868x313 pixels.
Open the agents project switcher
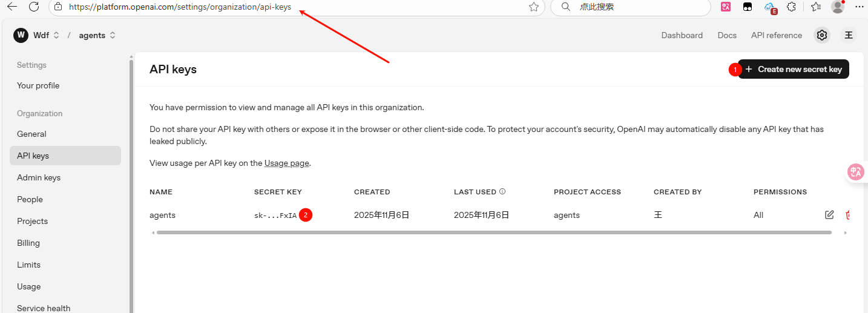[97, 35]
